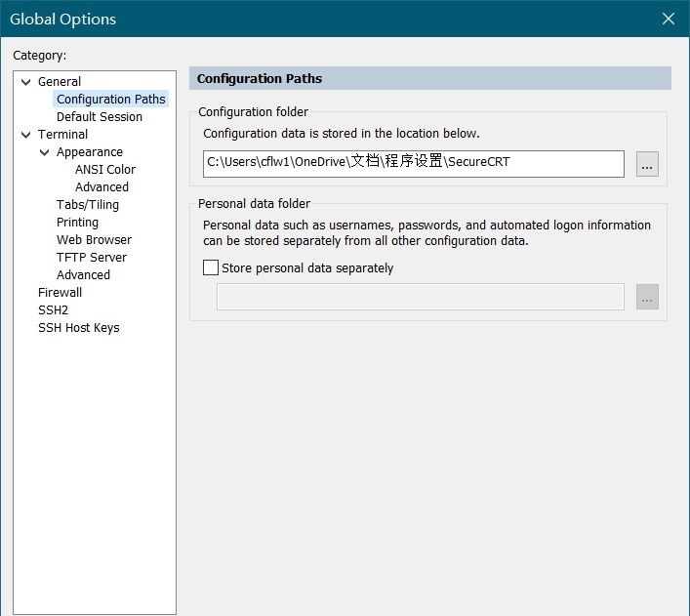Collapse the General category node
Screen dimensions: 690x616
(x=26, y=82)
